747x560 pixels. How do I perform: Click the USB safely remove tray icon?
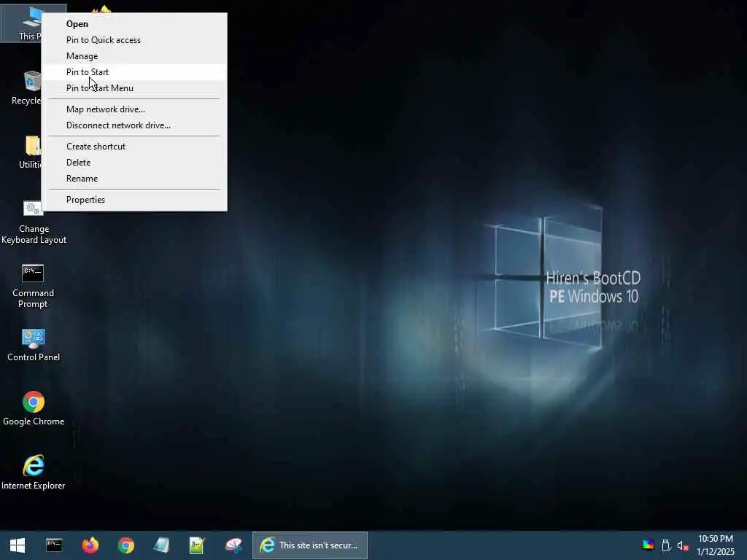click(x=666, y=545)
